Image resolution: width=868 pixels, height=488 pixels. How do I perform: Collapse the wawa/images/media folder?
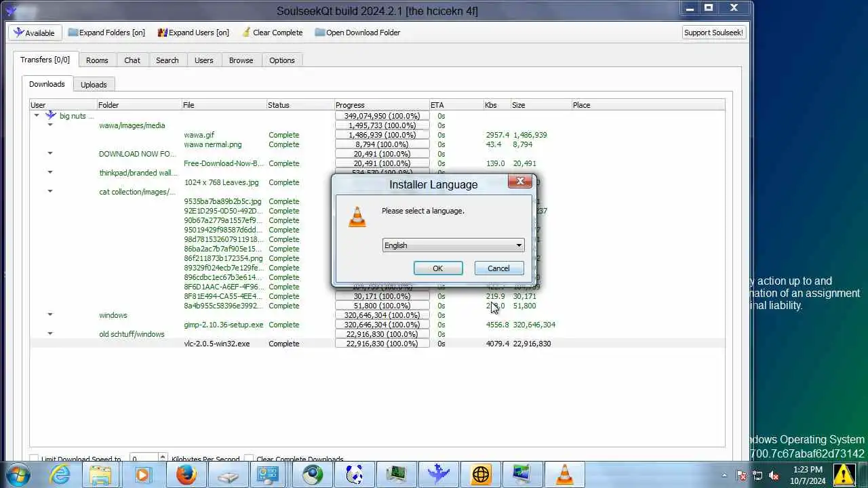point(50,125)
